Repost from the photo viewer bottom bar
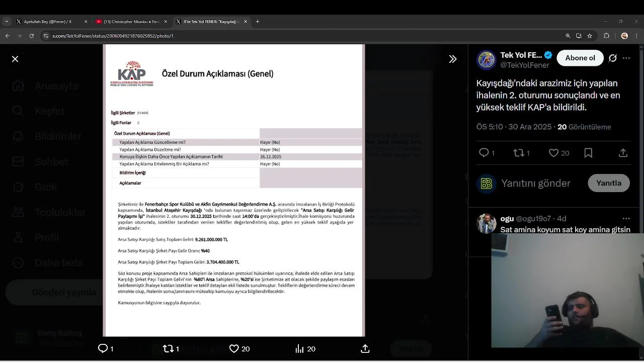The height and width of the screenshot is (362, 644). [168, 348]
